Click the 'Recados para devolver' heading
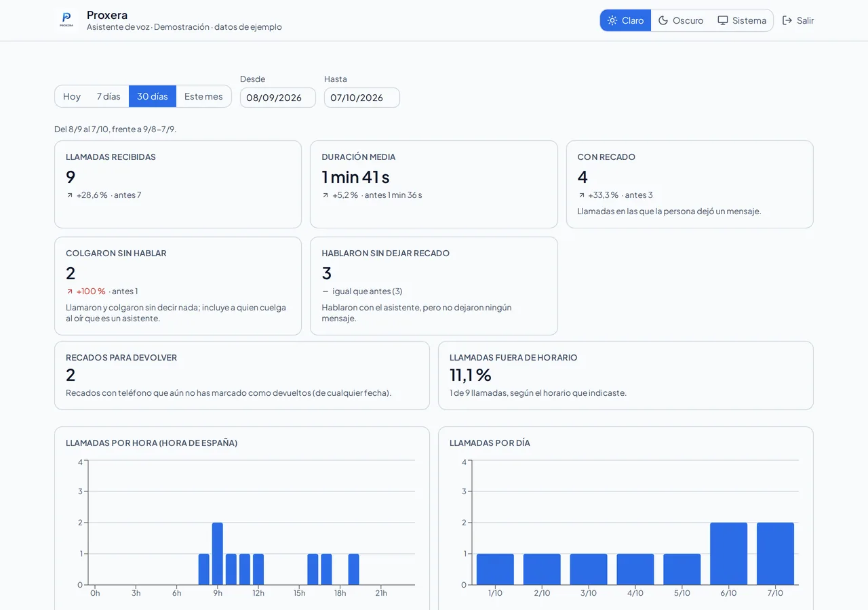868x610 pixels. pos(121,358)
